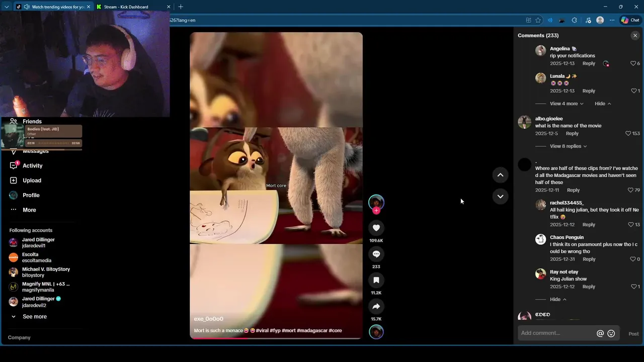The width and height of the screenshot is (644, 362).
Task: Open the emoji picker in the comment box
Action: 611,333
